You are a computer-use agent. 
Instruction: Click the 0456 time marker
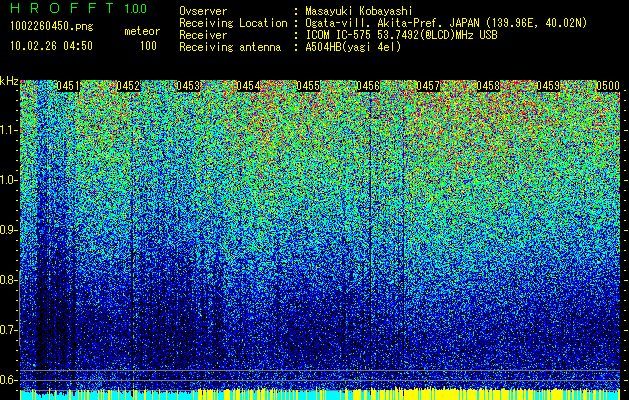click(x=368, y=86)
